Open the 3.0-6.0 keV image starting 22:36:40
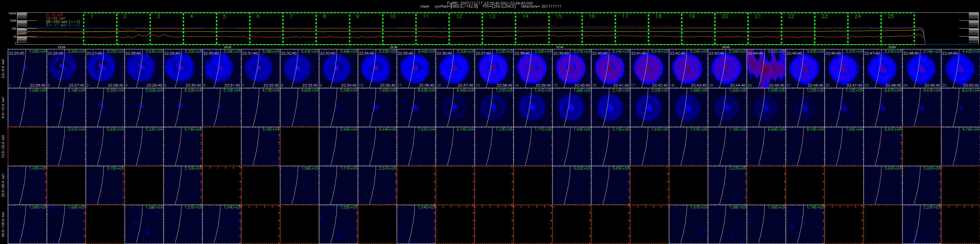Screen dimensions: 980x244 click(455, 69)
